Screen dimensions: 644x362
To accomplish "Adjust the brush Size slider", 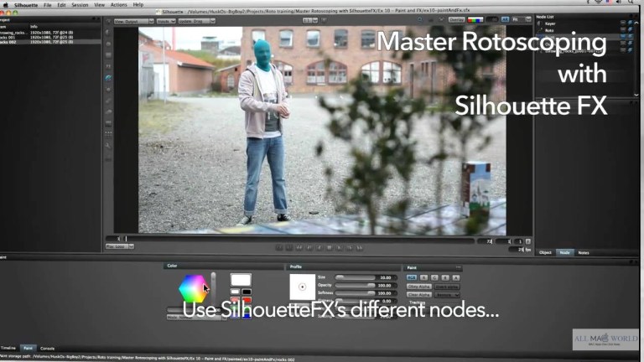I will click(355, 278).
